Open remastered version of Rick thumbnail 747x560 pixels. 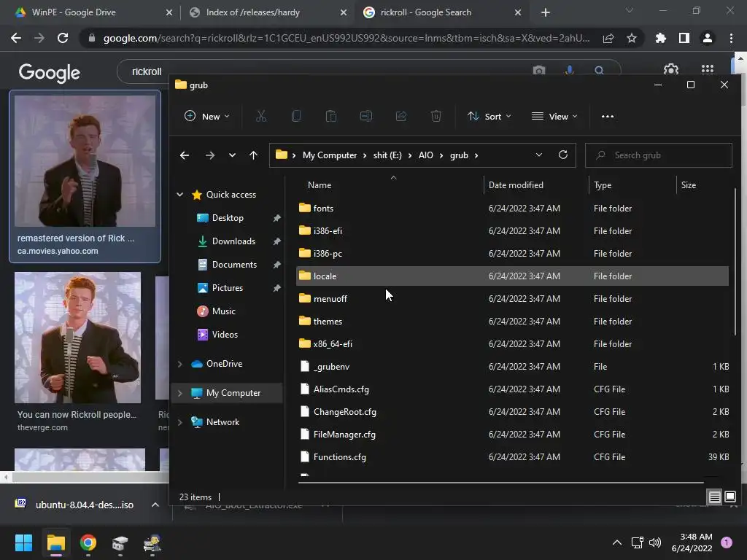pyautogui.click(x=85, y=161)
